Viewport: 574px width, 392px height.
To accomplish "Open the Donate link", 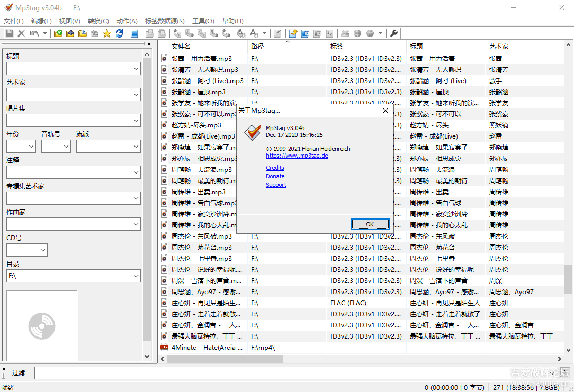I will click(275, 176).
